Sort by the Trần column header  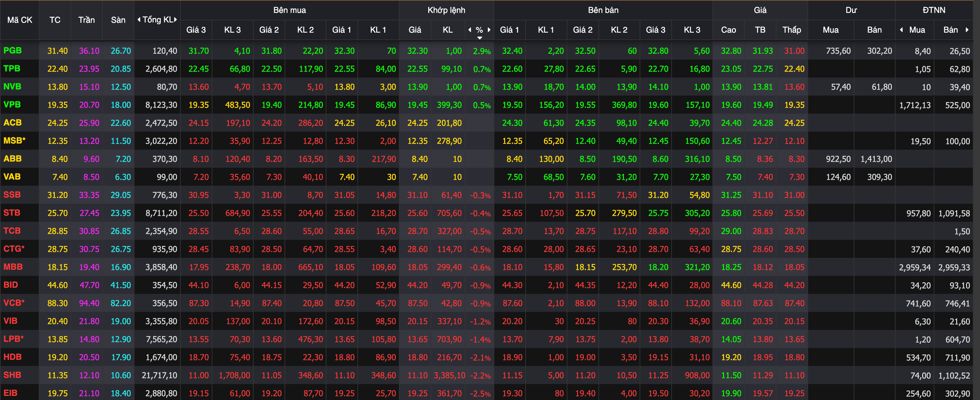click(x=86, y=20)
